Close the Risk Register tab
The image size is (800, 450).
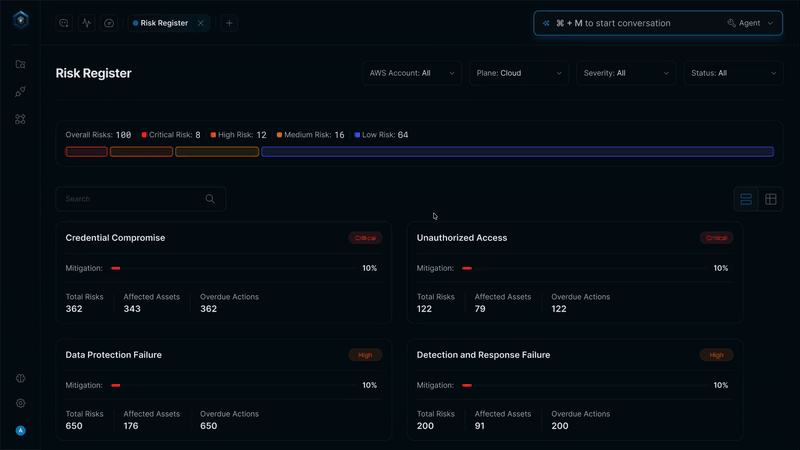click(201, 23)
